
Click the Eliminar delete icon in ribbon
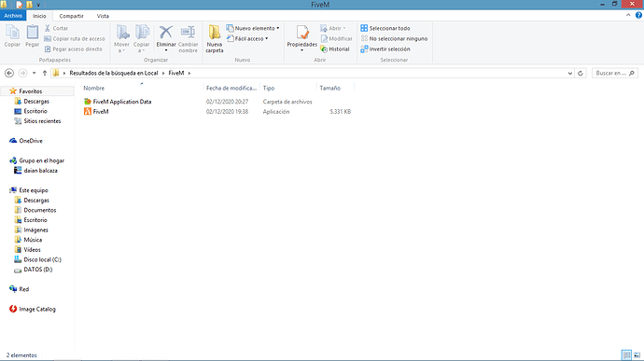166,32
